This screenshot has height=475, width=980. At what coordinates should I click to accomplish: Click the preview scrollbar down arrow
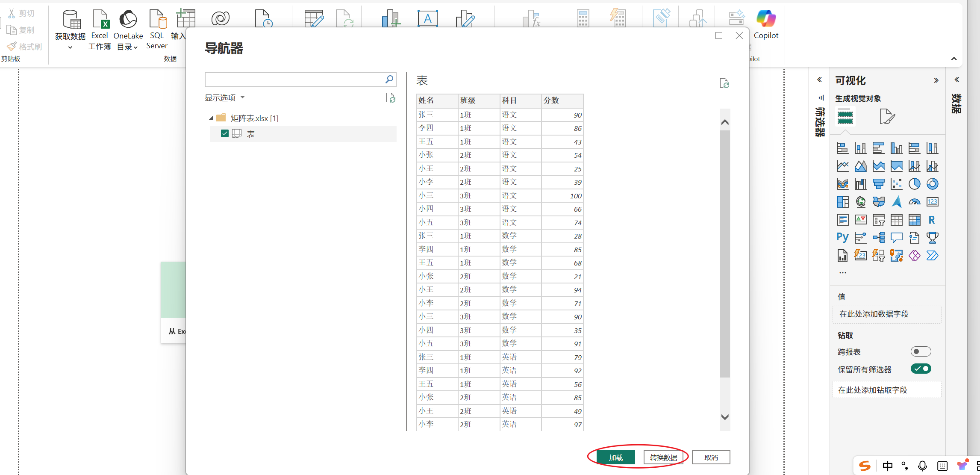pos(725,417)
